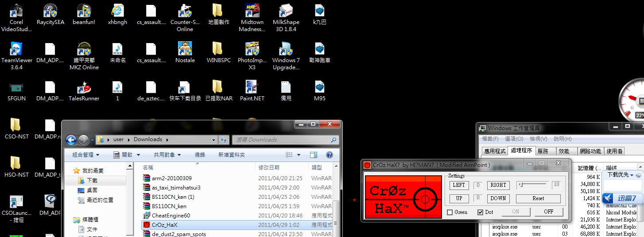Expand the recent pages arrow beside forward button

[x=92, y=140]
